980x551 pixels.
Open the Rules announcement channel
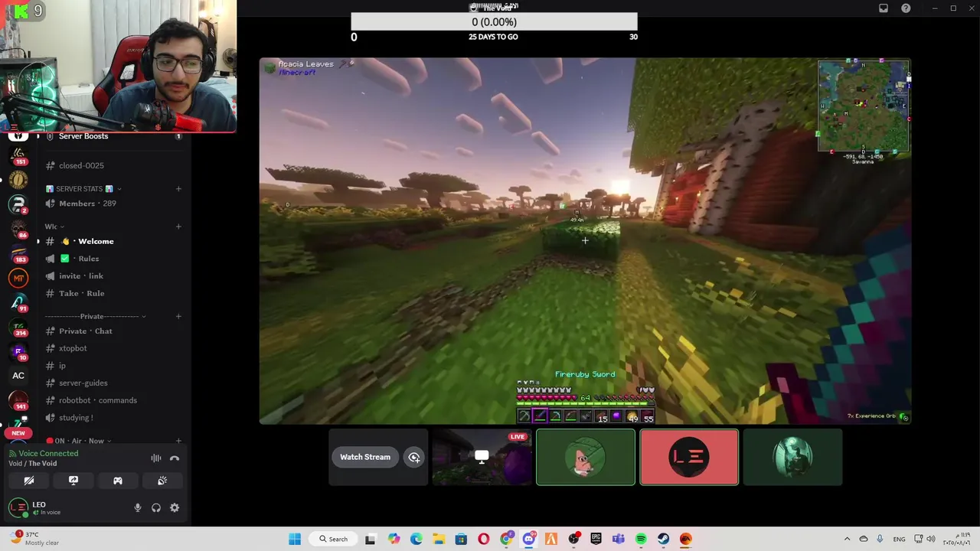[88, 259]
